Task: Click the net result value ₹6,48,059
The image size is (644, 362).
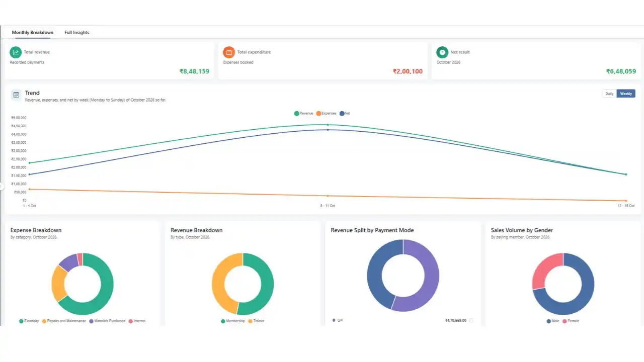Action: coord(621,71)
